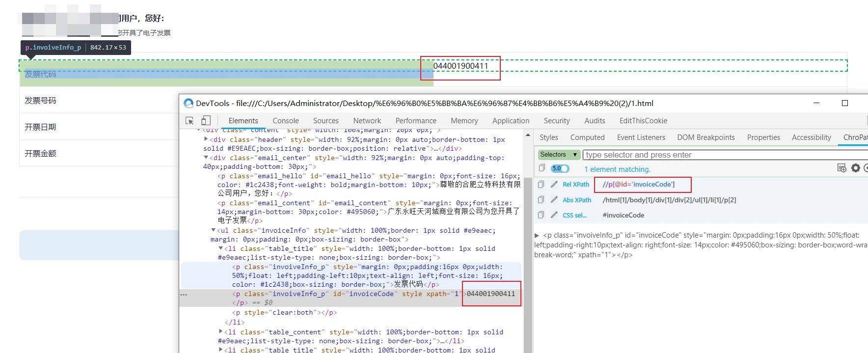Click the add-to-list icon beside gear
This screenshot has height=353, width=868.
click(x=842, y=168)
